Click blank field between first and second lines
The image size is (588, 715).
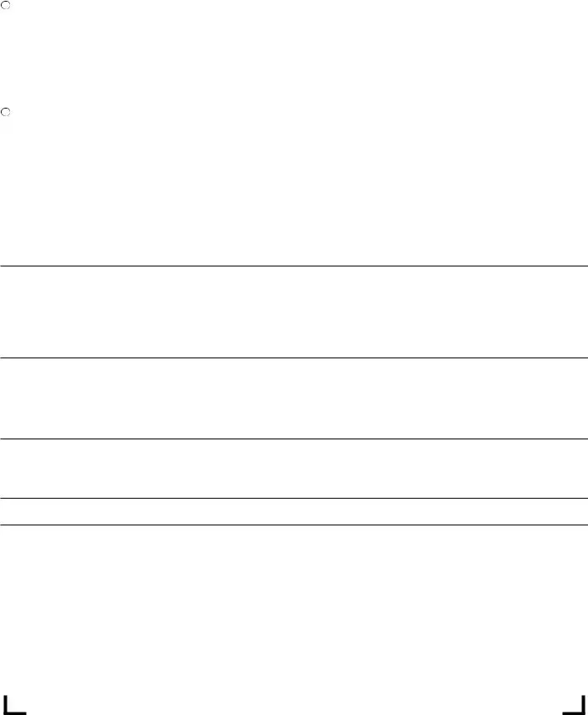coord(294,312)
